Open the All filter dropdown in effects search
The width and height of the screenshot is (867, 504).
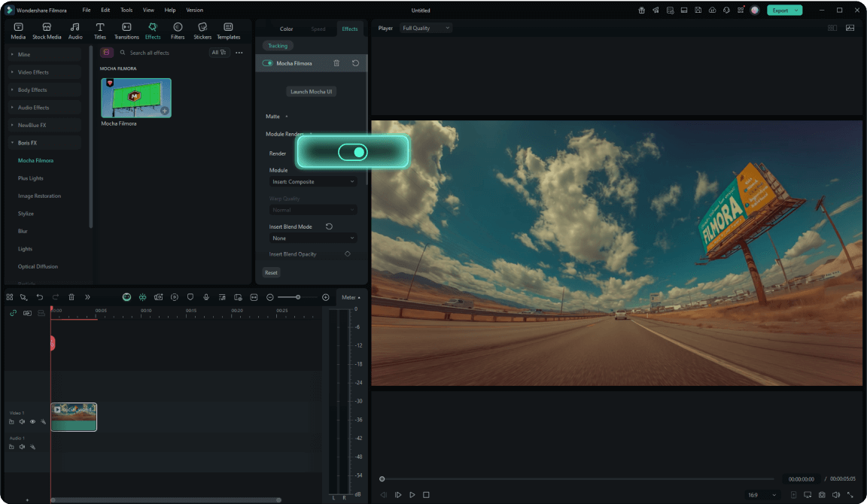pyautogui.click(x=220, y=53)
